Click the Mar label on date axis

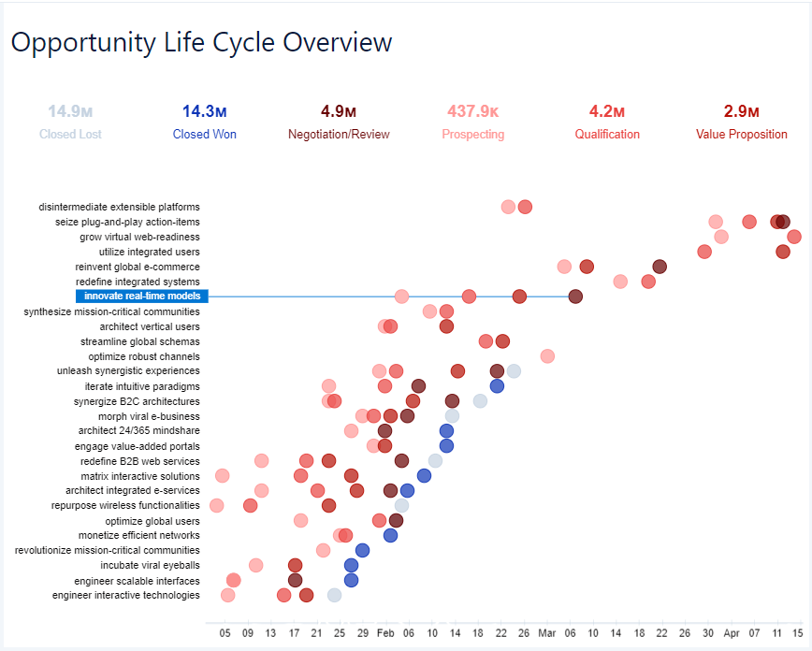[x=547, y=633]
